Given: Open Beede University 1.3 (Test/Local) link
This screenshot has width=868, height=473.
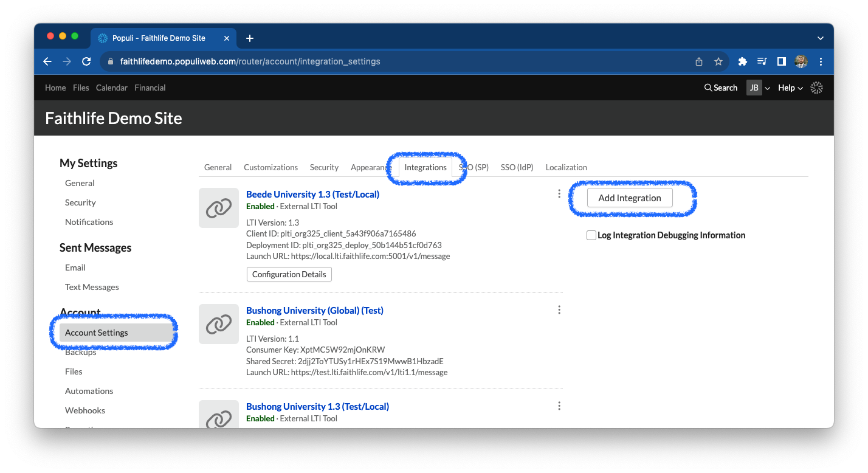Looking at the screenshot, I should click(312, 195).
